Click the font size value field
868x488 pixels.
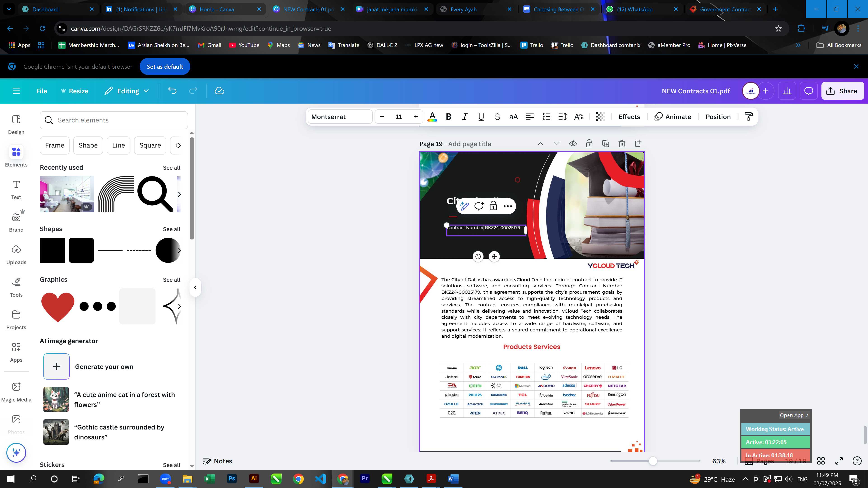(399, 117)
